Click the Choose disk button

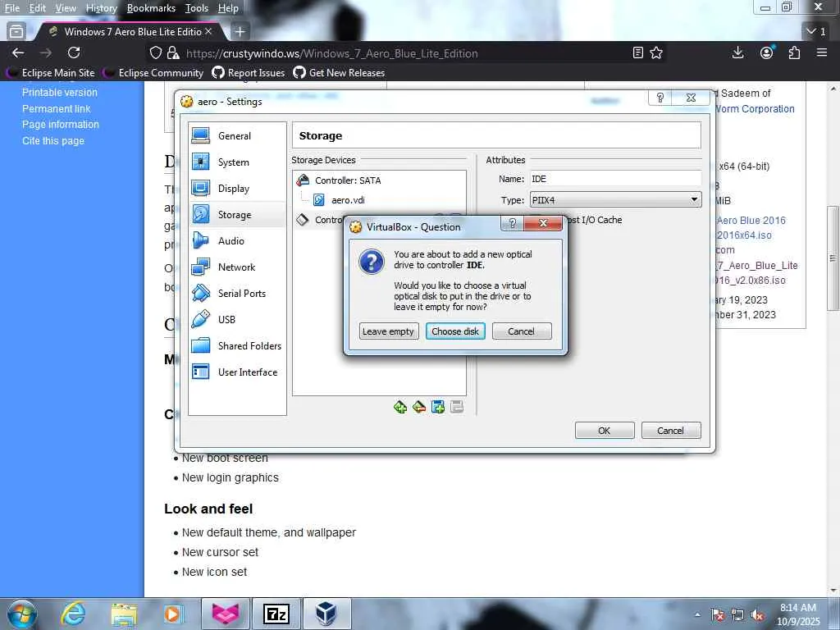455,331
